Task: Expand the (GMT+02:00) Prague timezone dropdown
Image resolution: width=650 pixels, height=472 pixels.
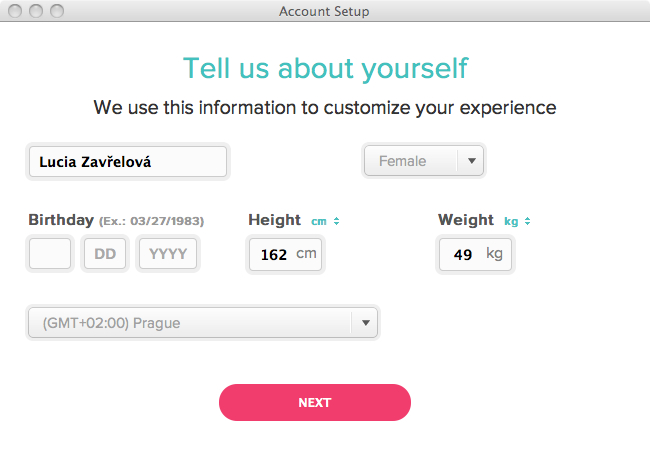Action: [x=202, y=323]
